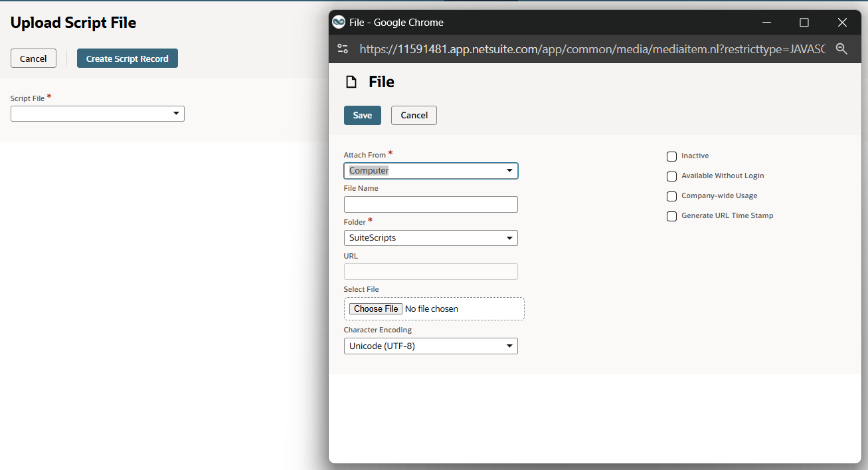Viewport: 868px width, 470px height.
Task: Open the Script File dropdown
Action: (x=98, y=114)
